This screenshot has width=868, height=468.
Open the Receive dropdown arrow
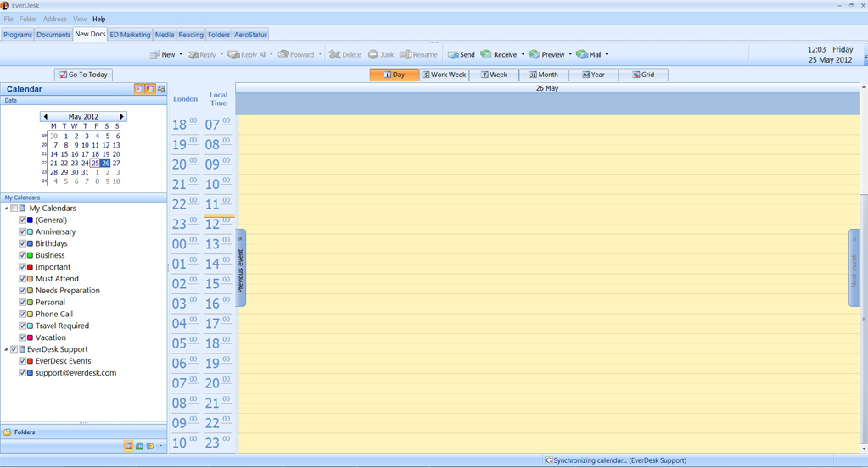click(523, 54)
